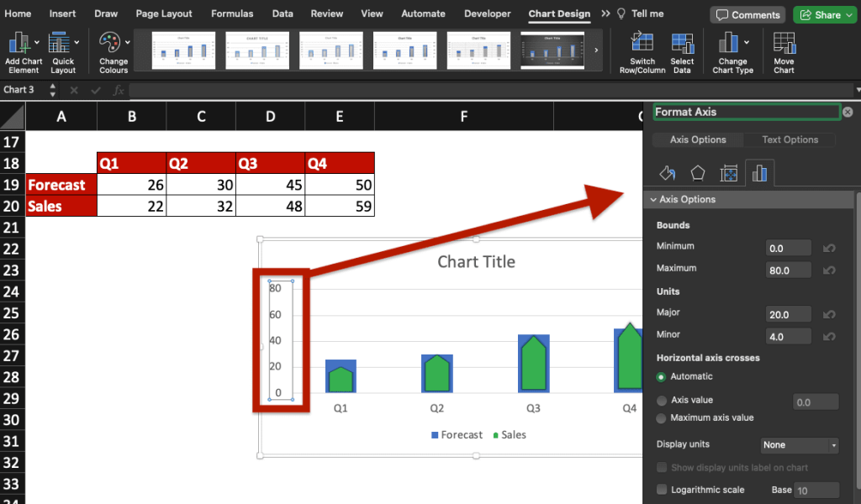Click the Size & Properties icon

pyautogui.click(x=728, y=172)
